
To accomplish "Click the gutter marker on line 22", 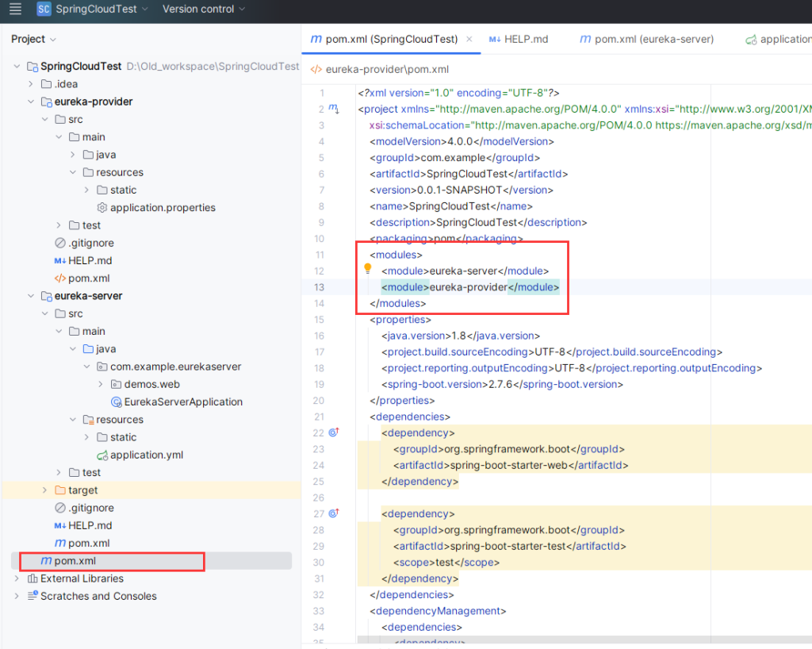I will (x=334, y=432).
